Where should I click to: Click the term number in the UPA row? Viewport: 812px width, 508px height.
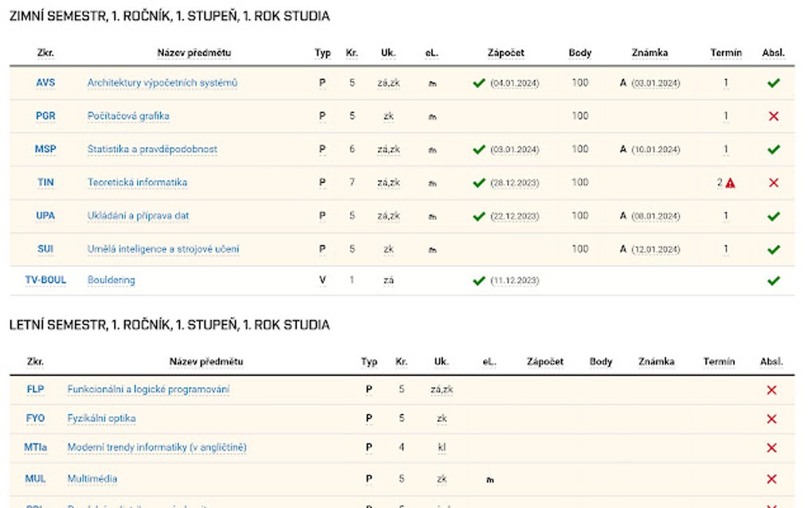coord(726,216)
